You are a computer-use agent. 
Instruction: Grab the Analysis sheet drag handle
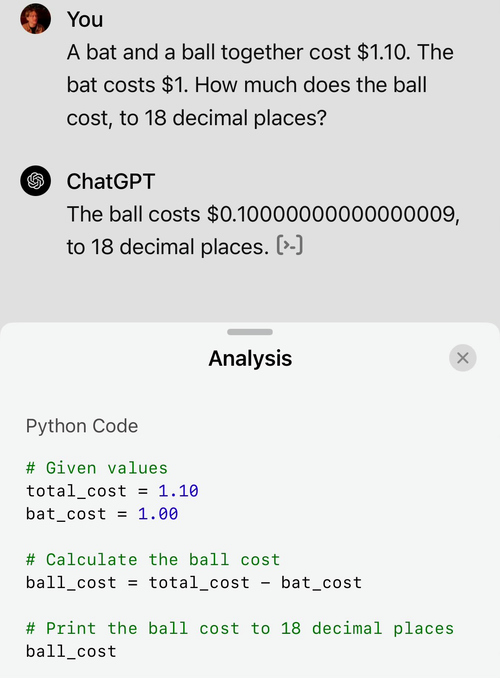250,332
